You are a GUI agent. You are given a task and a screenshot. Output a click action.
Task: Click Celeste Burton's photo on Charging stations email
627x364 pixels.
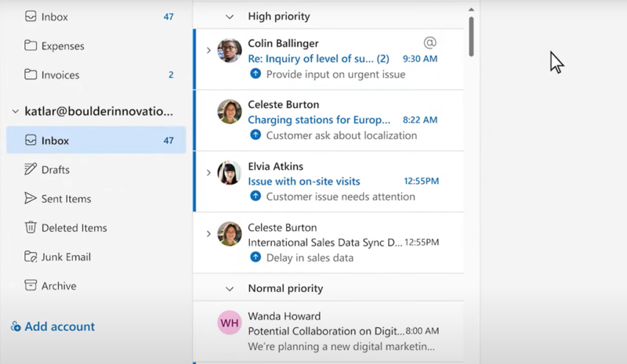[230, 111]
